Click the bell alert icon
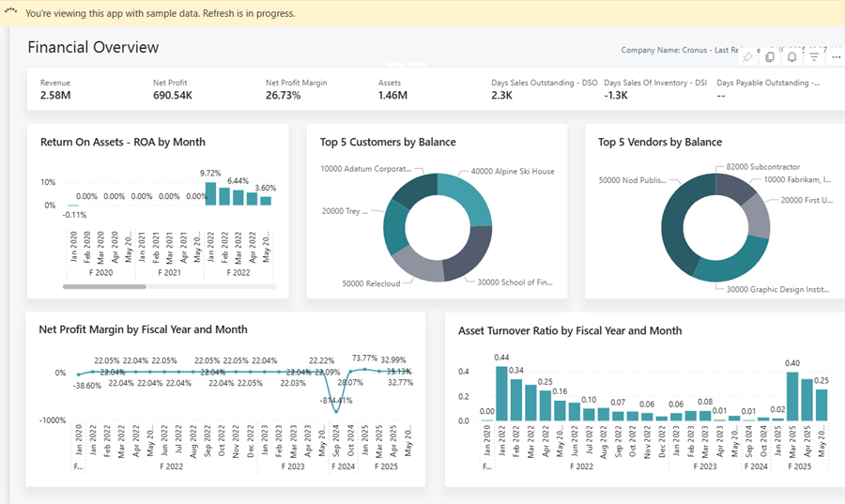This screenshot has width=845, height=504. coord(792,57)
